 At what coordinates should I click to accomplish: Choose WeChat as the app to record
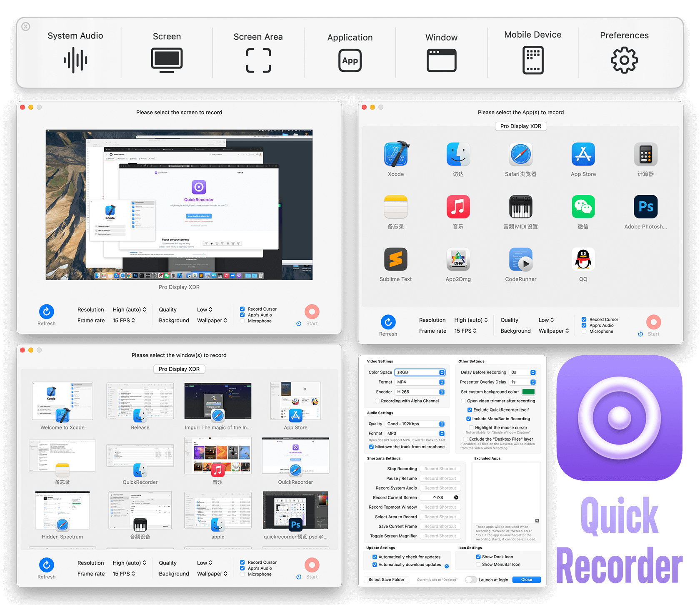tap(583, 207)
